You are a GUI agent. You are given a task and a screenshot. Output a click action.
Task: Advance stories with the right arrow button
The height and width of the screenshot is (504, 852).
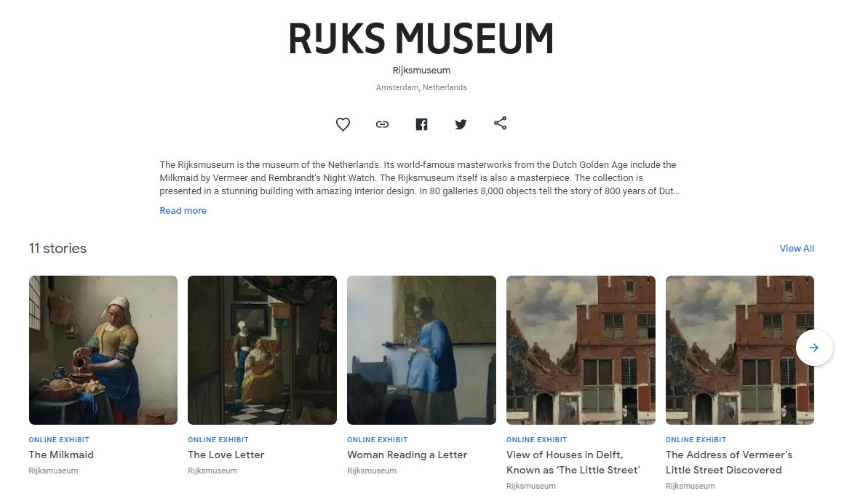click(814, 348)
